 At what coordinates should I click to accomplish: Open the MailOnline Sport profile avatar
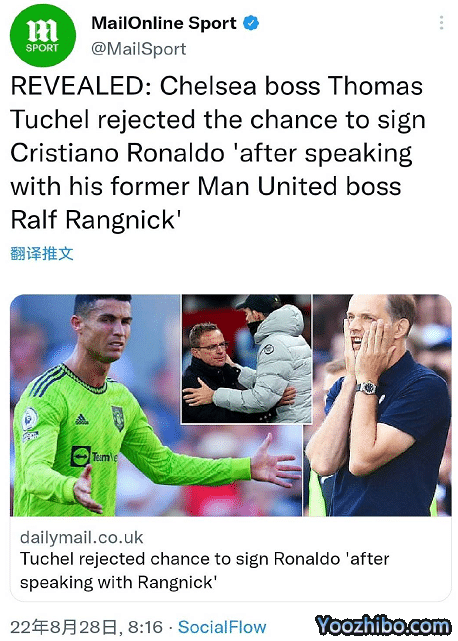(43, 35)
